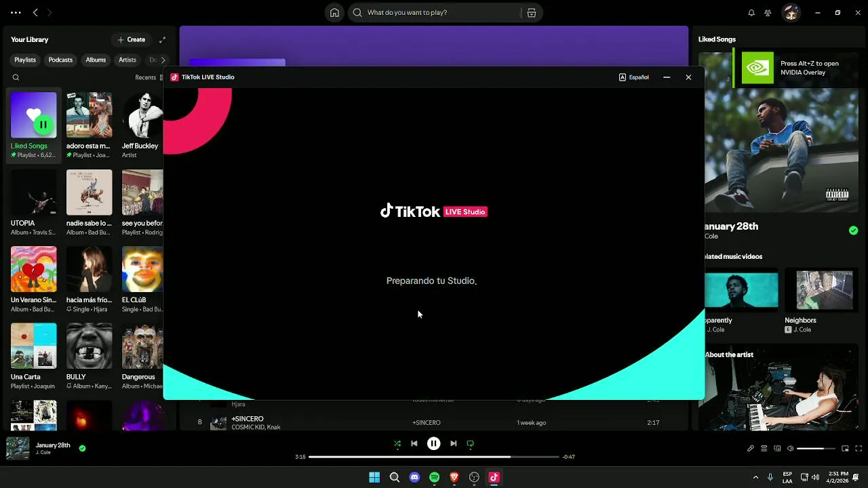Open Discord from taskbar
The image size is (868, 488).
click(414, 477)
